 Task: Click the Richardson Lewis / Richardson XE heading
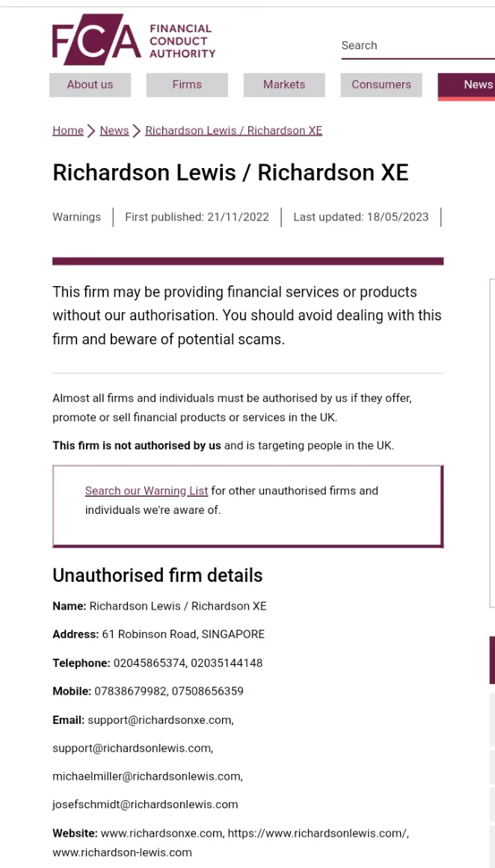point(230,173)
